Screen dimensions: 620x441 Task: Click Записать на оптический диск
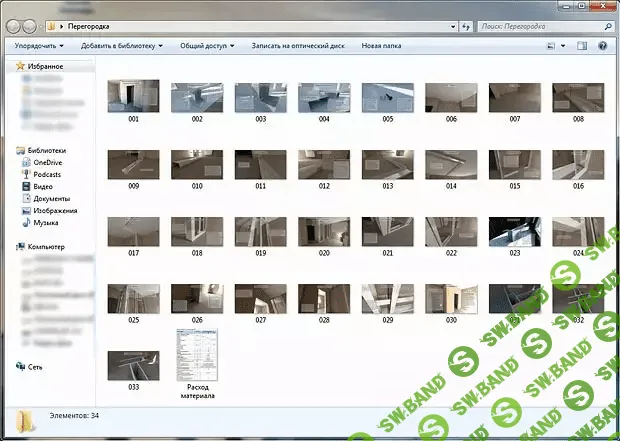[298, 46]
